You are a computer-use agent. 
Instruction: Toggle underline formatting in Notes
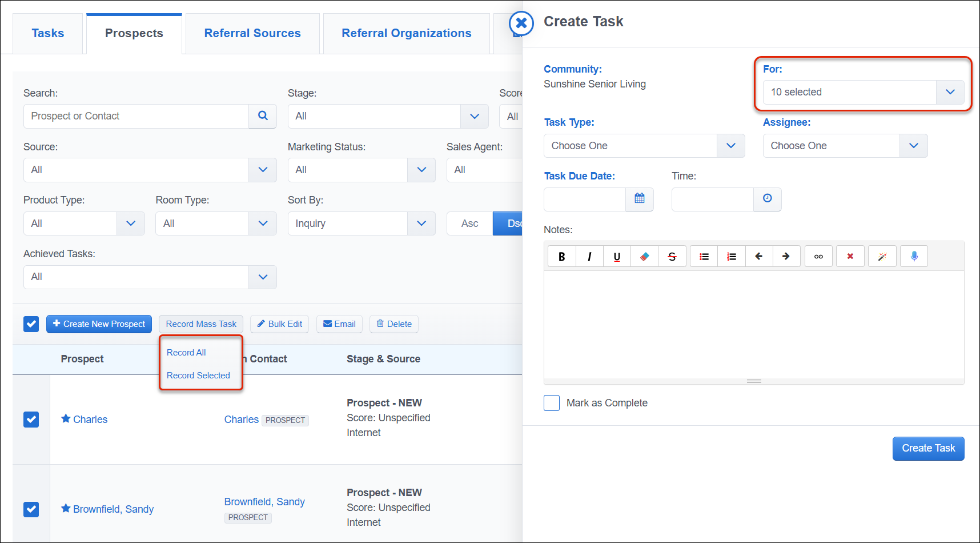617,257
